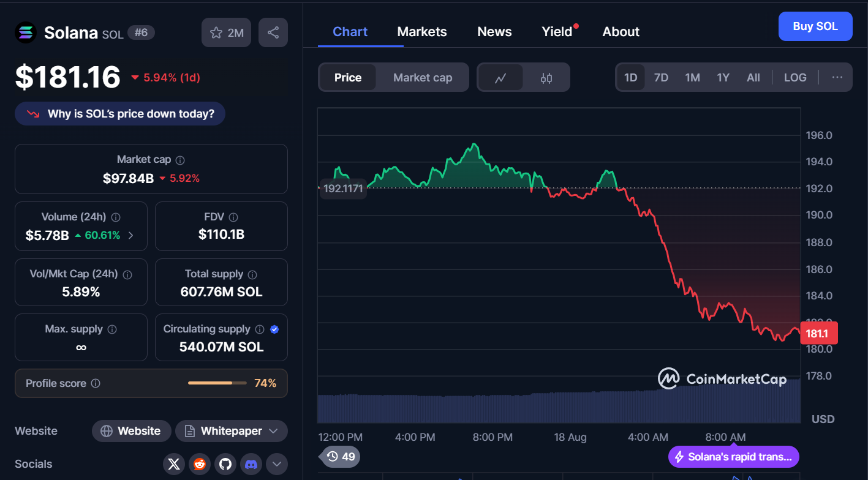Click the 18 Aug date label on axis
Image resolution: width=868 pixels, height=480 pixels.
[570, 437]
